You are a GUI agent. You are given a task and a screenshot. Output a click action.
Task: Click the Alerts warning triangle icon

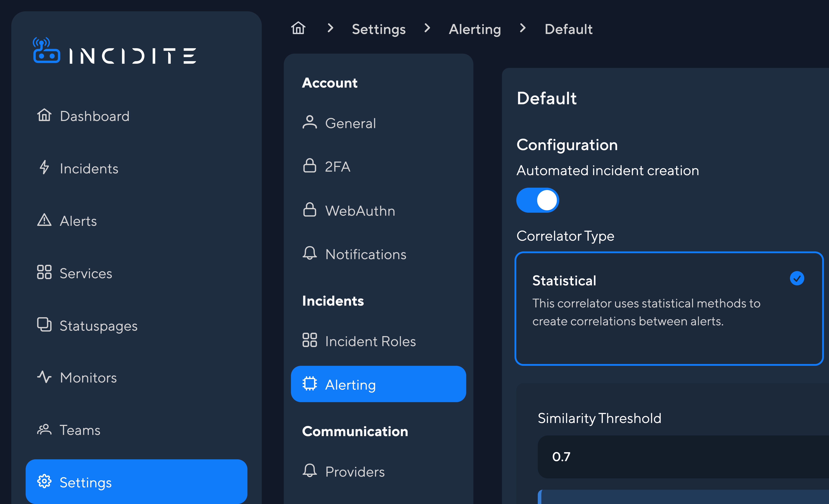44,220
